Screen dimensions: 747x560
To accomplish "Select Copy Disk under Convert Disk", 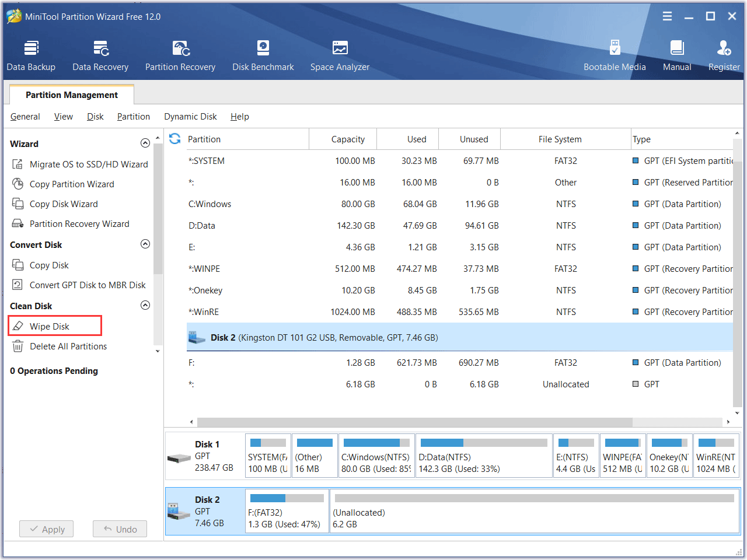I will coord(40,265).
